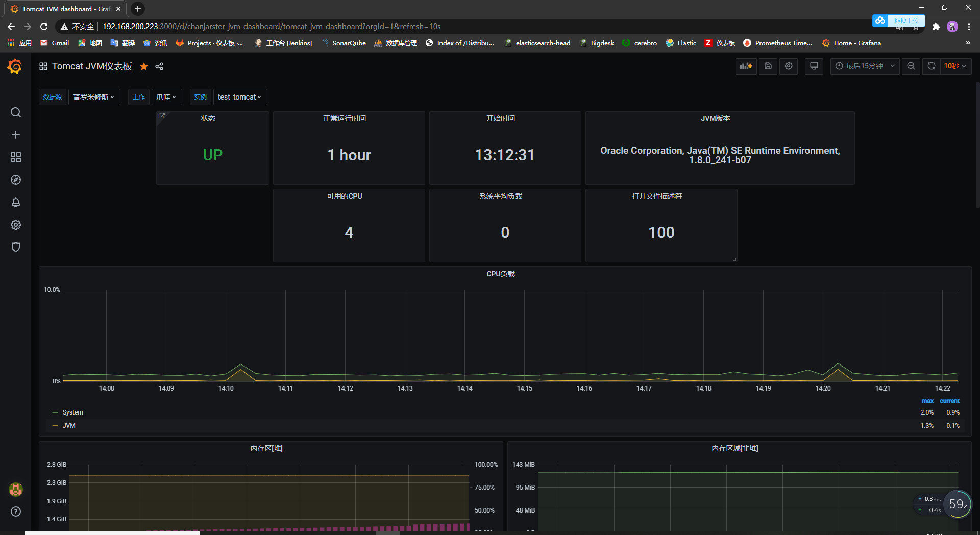Screen dimensions: 980x535
Task: Open the 最后15分钟 time range picker
Action: tap(865, 66)
